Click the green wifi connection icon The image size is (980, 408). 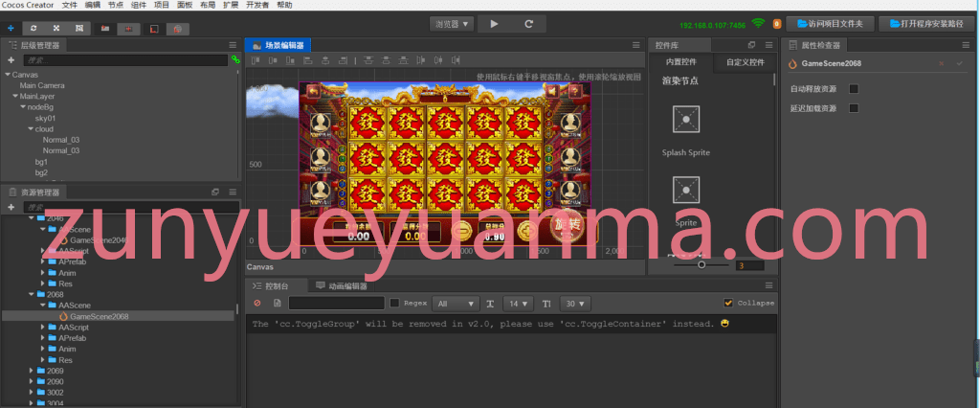pyautogui.click(x=758, y=24)
